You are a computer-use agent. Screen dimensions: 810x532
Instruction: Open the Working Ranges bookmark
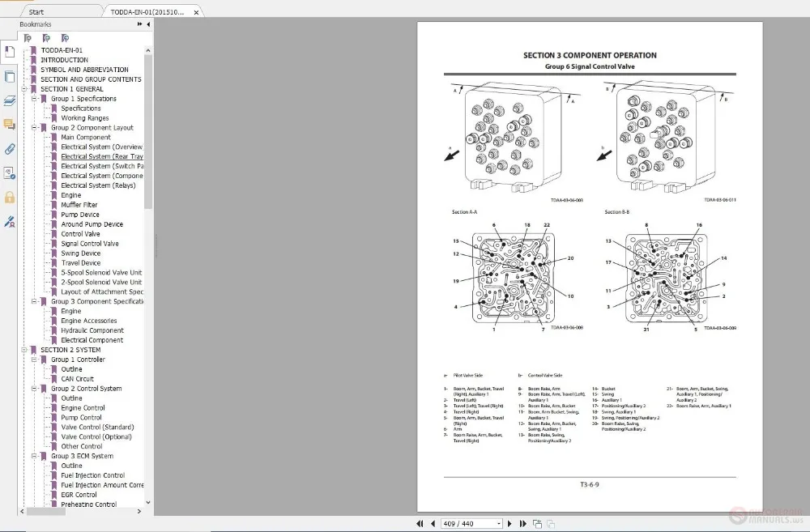(x=85, y=117)
